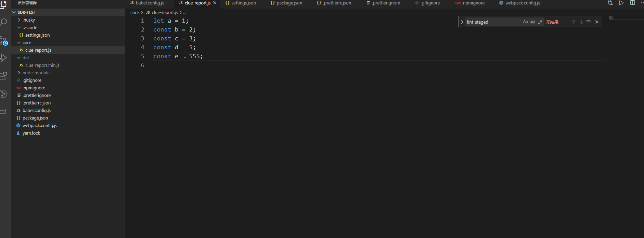Click the value 555 on line 5
644x238 pixels.
click(x=194, y=56)
